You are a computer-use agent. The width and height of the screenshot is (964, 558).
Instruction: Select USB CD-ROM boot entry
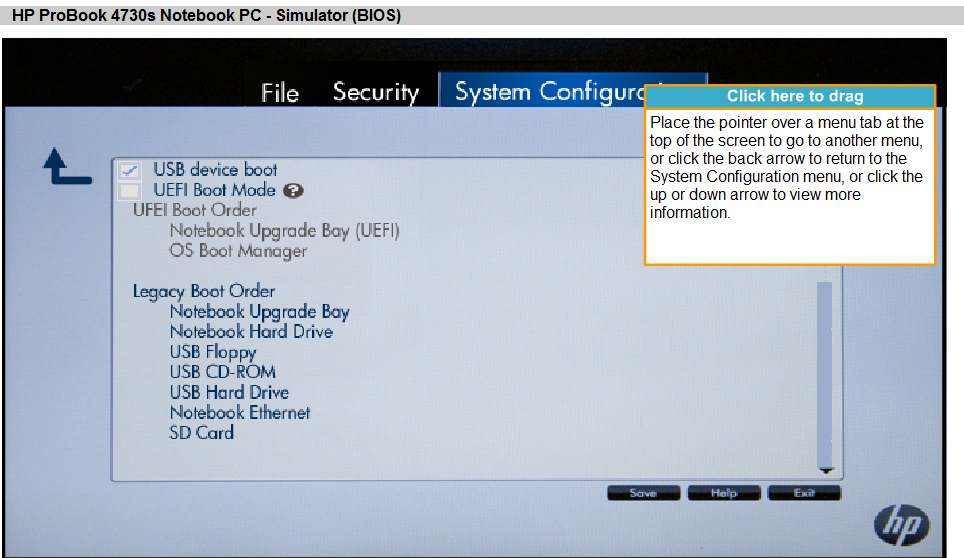pos(223,372)
